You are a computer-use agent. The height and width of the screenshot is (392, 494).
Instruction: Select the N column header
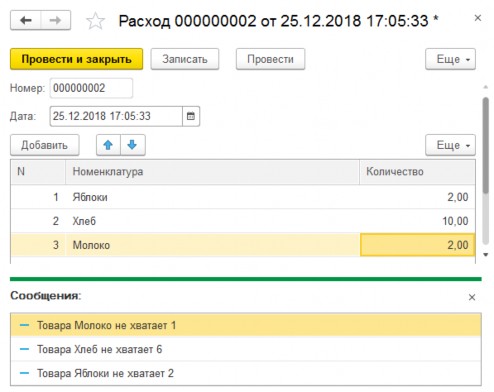point(38,172)
